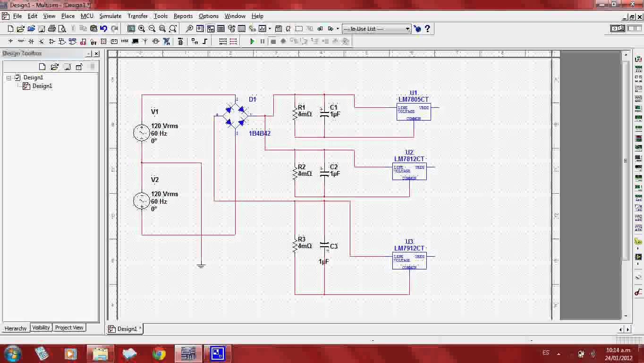
Task: Switch to the Visibility tab
Action: [41, 328]
